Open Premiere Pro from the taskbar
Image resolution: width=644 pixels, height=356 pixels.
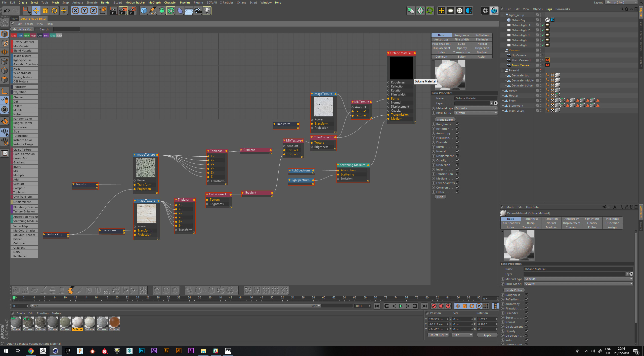tap(191, 351)
